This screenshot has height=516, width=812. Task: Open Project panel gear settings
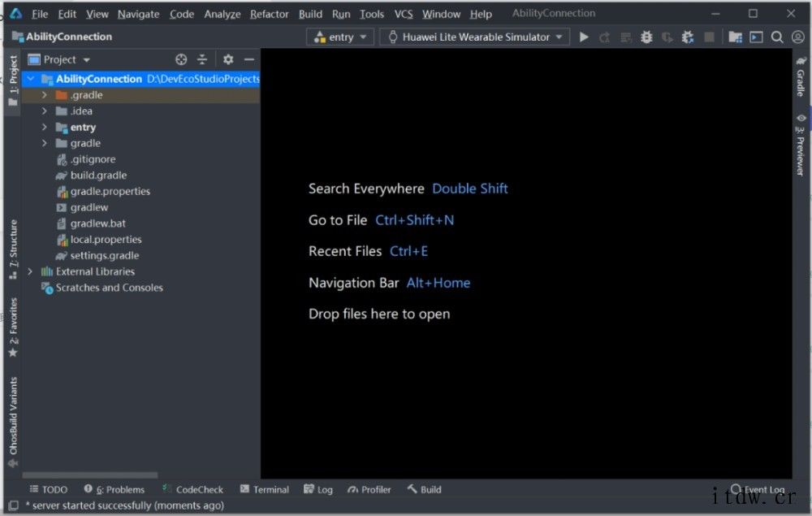pos(228,59)
